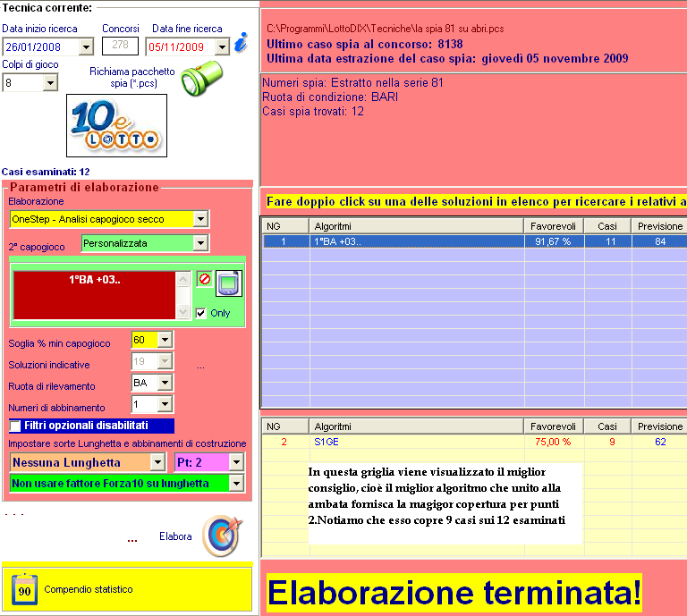Click the green screen device icon
Screen dimensions: 687x616
[x=229, y=283]
